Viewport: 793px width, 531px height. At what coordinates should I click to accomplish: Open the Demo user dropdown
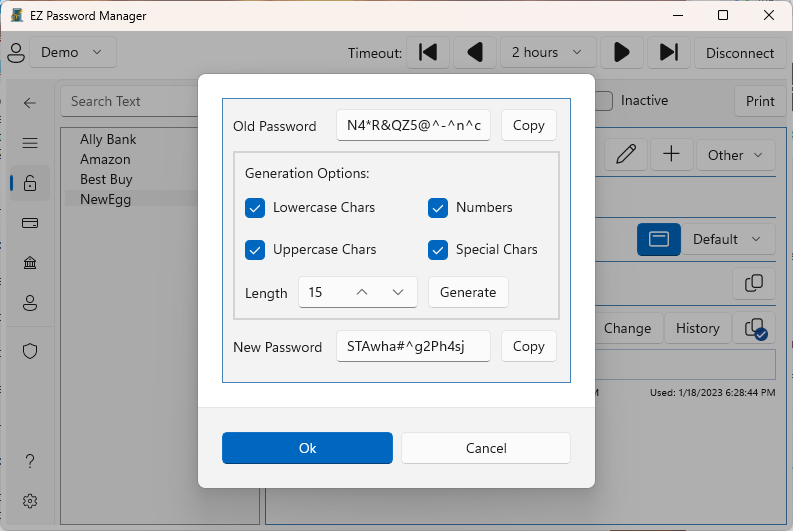point(73,52)
